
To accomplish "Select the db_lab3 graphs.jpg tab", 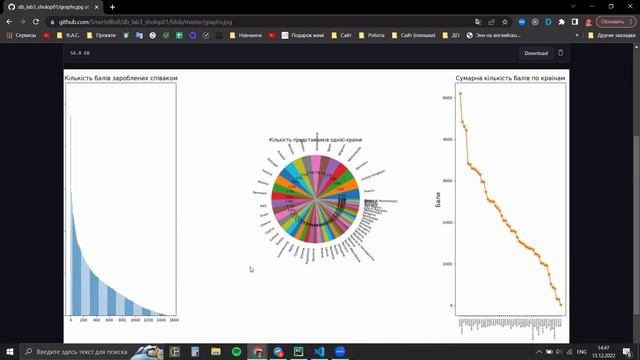I will 53,7.
